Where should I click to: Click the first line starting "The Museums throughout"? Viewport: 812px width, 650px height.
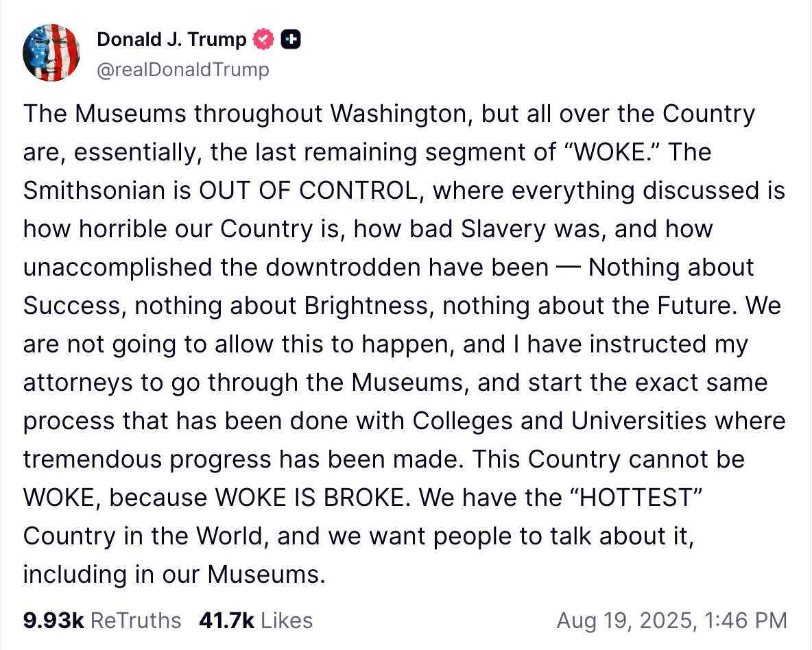[x=390, y=114]
